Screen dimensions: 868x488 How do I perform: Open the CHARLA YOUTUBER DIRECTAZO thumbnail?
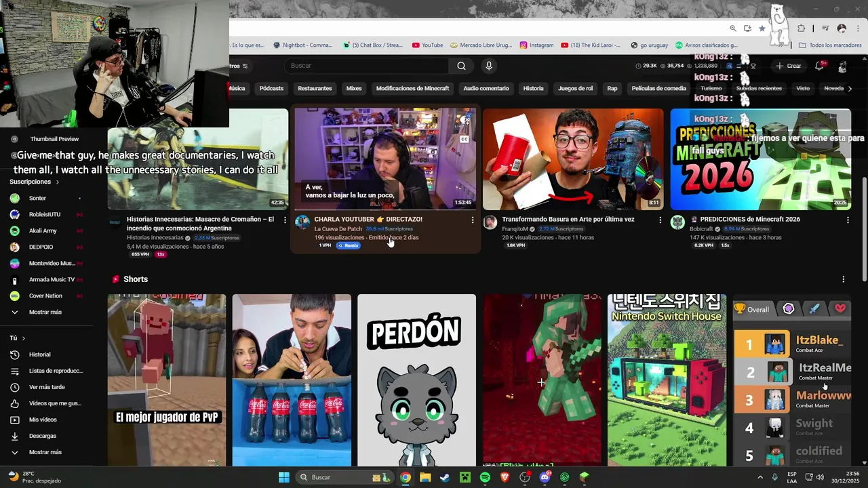click(385, 159)
